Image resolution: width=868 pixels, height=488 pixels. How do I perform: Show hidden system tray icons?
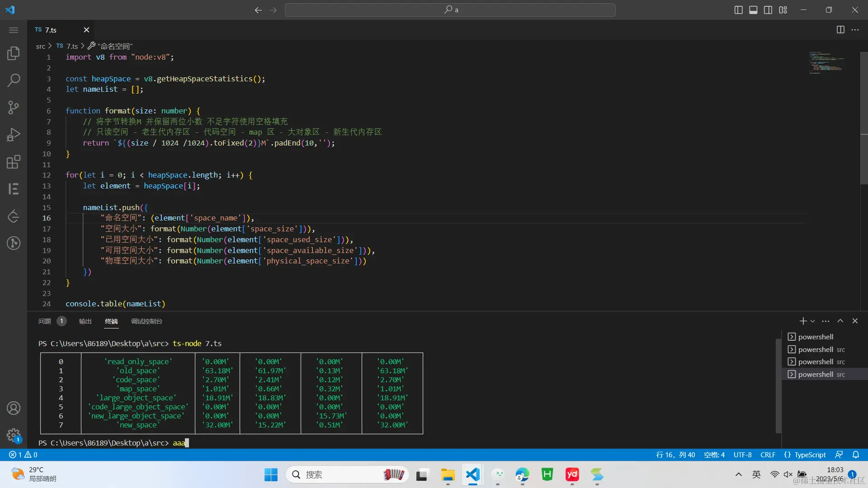tap(739, 474)
